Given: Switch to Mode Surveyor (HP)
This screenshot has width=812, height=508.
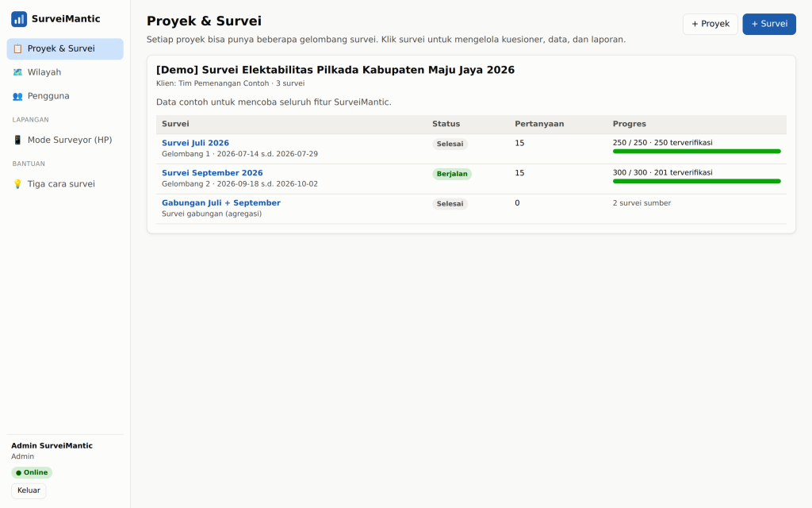Looking at the screenshot, I should point(65,140).
